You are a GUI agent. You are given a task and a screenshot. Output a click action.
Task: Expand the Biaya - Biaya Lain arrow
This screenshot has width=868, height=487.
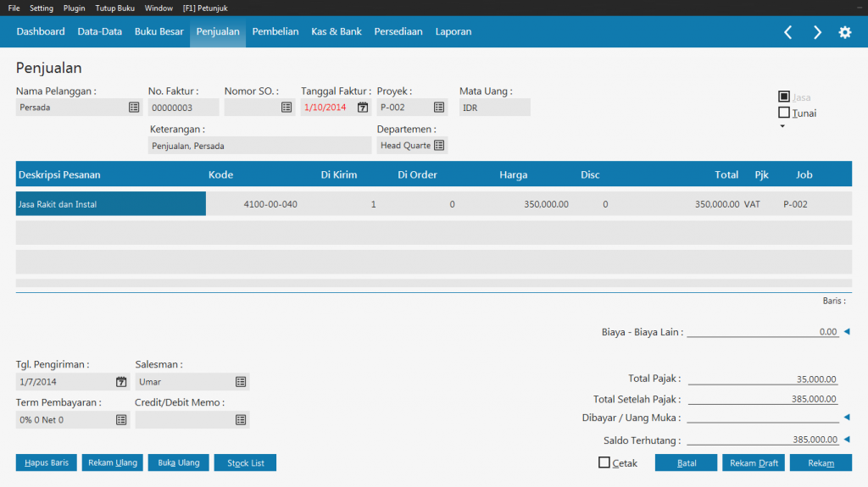tap(846, 332)
